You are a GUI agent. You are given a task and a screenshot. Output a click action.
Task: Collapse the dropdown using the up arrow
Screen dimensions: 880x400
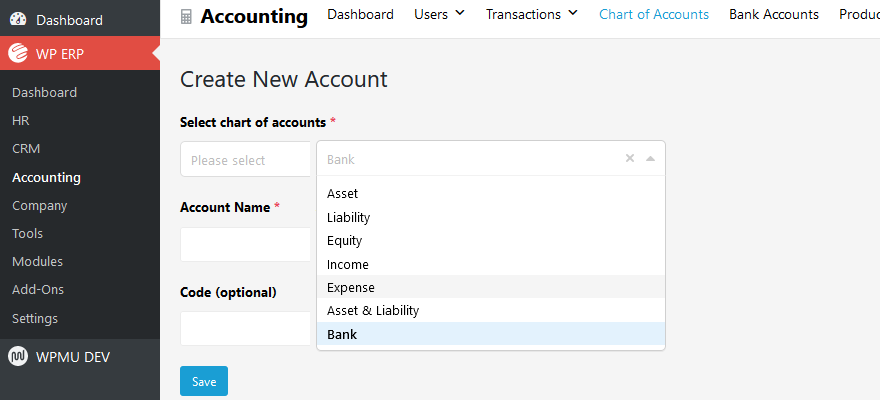point(650,159)
